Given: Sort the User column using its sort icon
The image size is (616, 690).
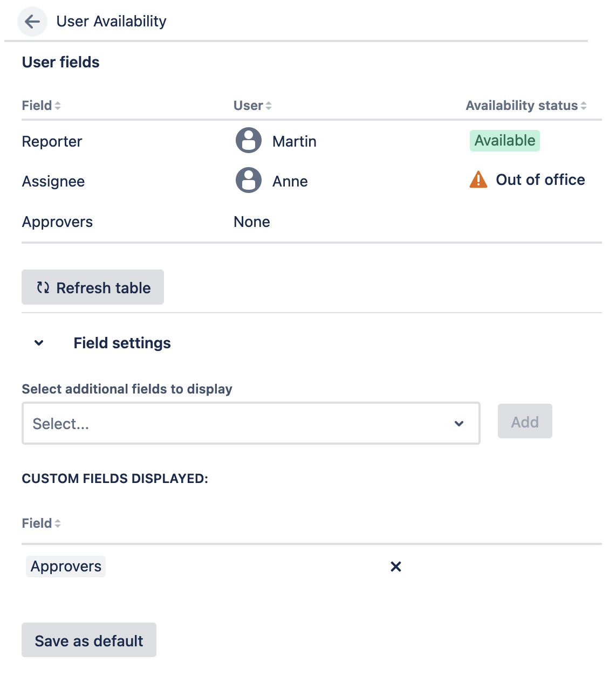Looking at the screenshot, I should pos(268,105).
